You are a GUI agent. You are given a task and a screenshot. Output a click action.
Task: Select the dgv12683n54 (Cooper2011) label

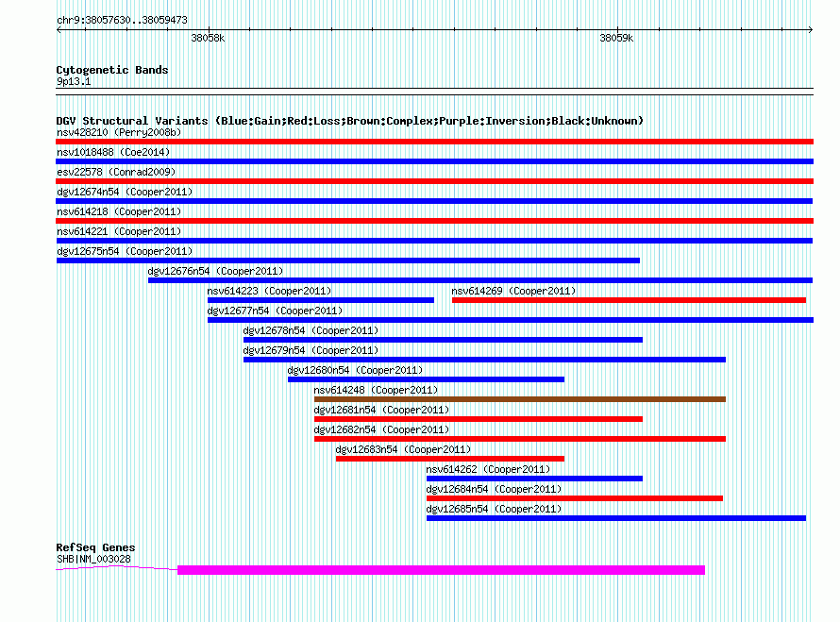tap(403, 449)
